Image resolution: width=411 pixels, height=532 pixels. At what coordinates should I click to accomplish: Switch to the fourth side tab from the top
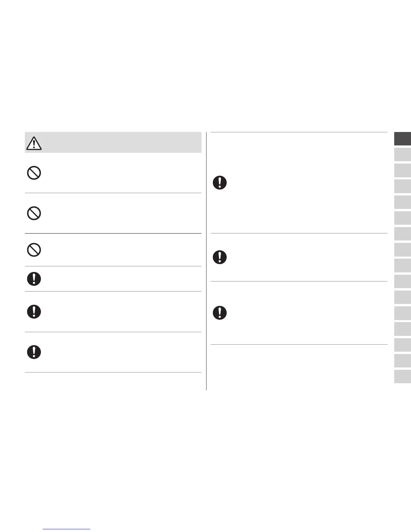[x=403, y=186]
